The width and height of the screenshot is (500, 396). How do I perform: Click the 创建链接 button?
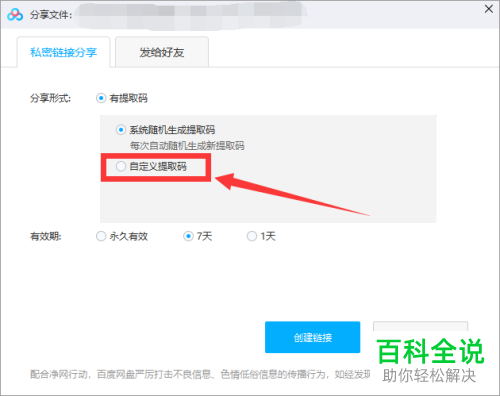point(313,337)
